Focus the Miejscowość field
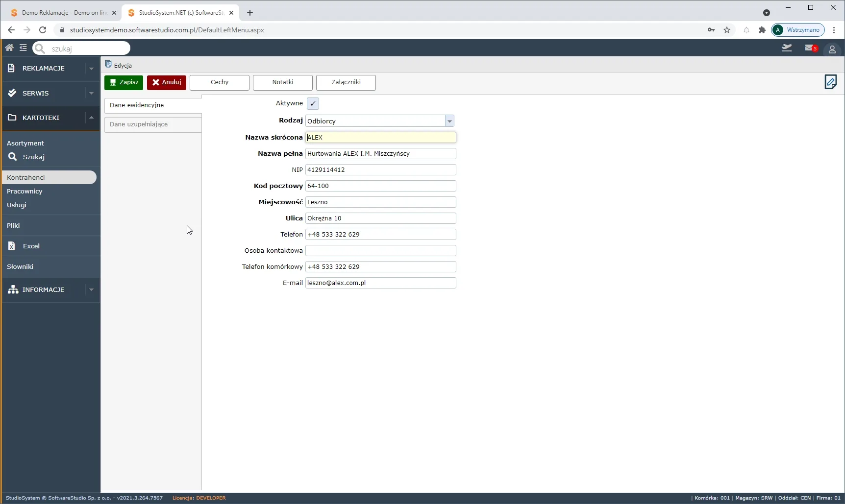The image size is (845, 504). pyautogui.click(x=381, y=202)
